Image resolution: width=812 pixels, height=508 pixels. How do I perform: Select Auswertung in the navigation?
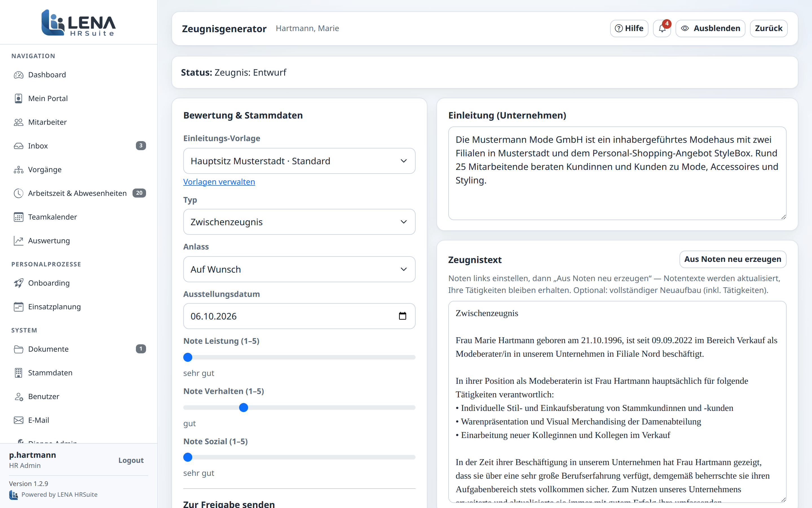pyautogui.click(x=80, y=240)
